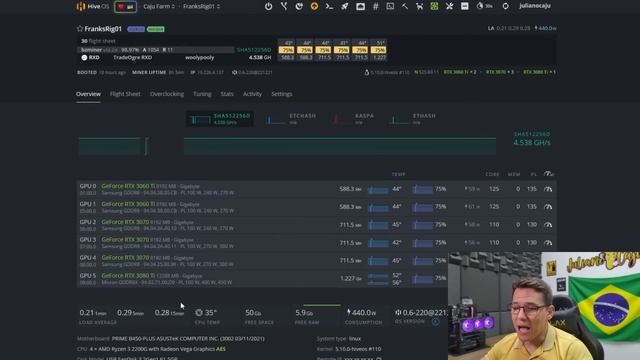Click the 4.538 GH/s hashrate beside the chart

click(532, 142)
